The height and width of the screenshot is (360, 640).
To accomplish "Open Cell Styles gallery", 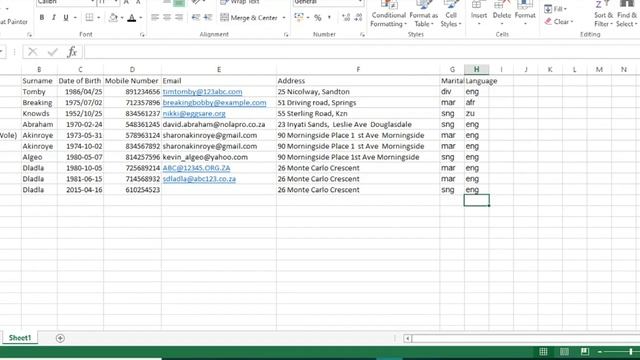I will click(451, 14).
